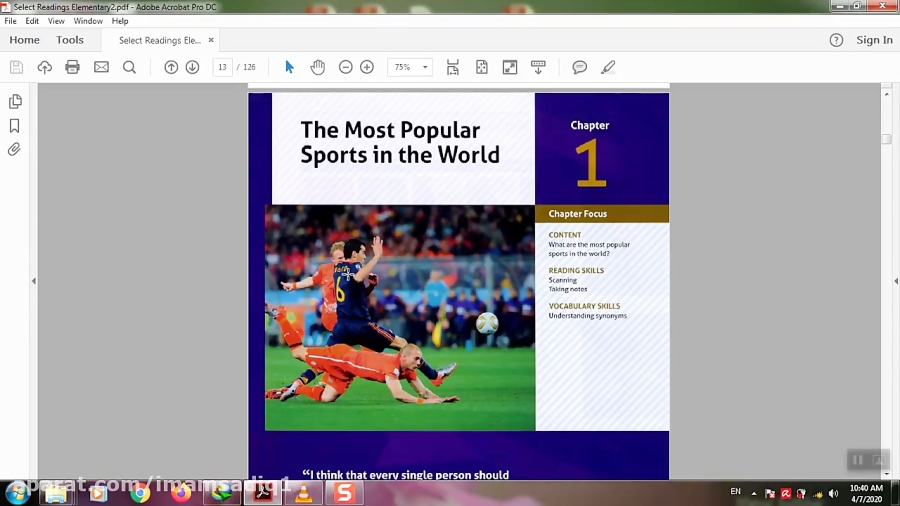Open the Page Thumbnails side panel
900x506 pixels.
(x=15, y=102)
